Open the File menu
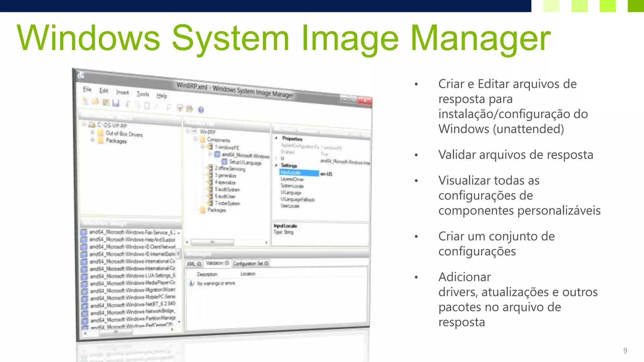The image size is (644, 362). click(x=87, y=89)
